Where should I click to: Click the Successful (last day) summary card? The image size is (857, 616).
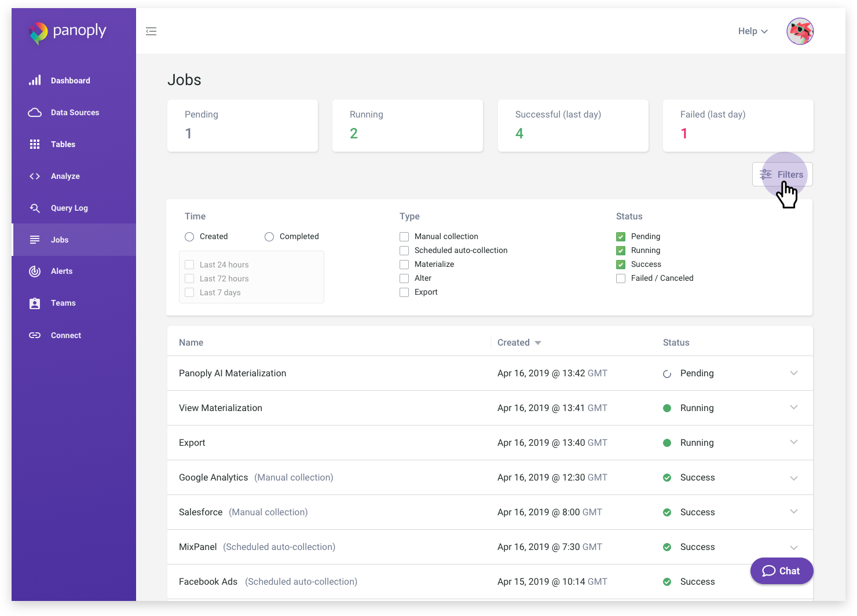(573, 126)
